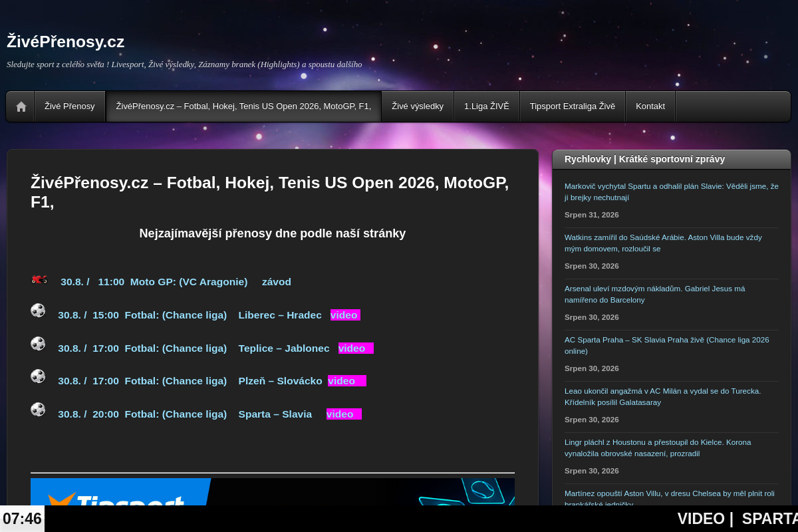The height and width of the screenshot is (532, 798).
Task: Read news: Watkins zamířil do Saúdské Arábie
Action: click(x=663, y=243)
